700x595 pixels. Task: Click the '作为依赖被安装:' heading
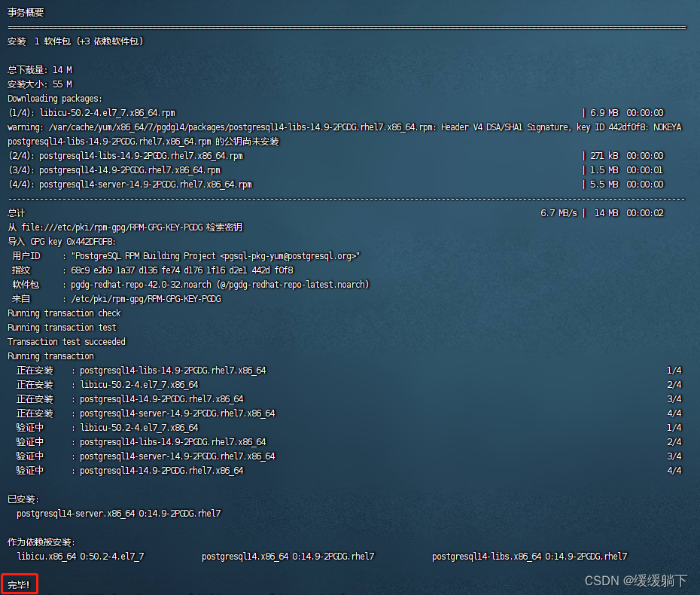coord(41,542)
